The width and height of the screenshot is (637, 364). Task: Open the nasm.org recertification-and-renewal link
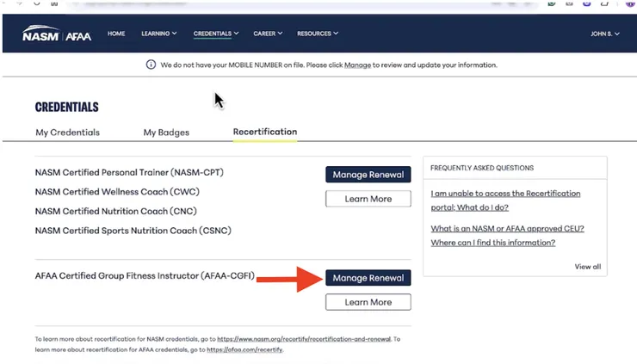pos(304,339)
